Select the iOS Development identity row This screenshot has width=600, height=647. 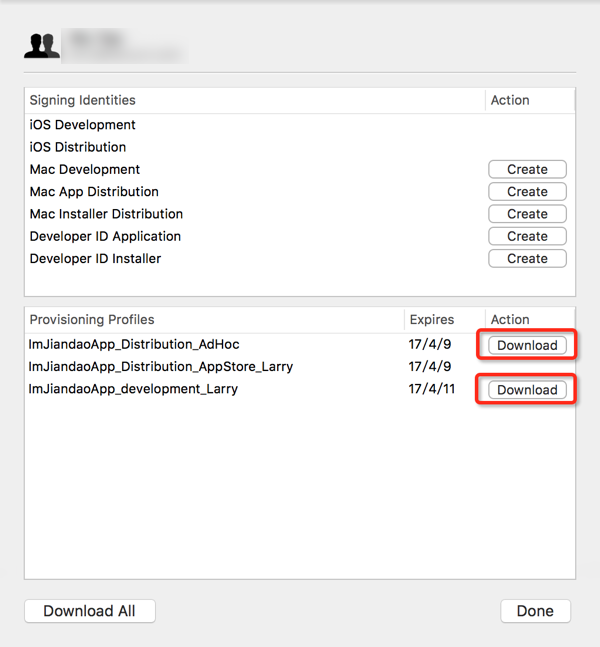[x=83, y=125]
